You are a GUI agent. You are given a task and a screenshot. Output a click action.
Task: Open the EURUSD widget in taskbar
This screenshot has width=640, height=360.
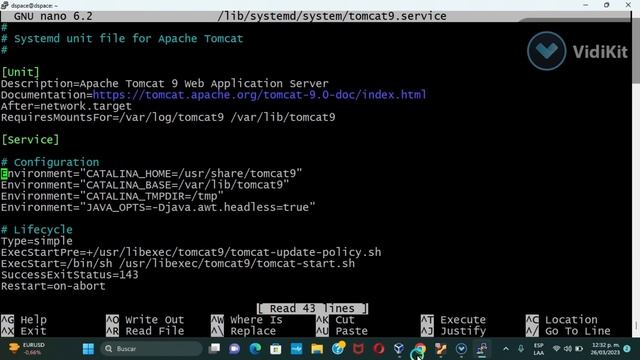28,349
